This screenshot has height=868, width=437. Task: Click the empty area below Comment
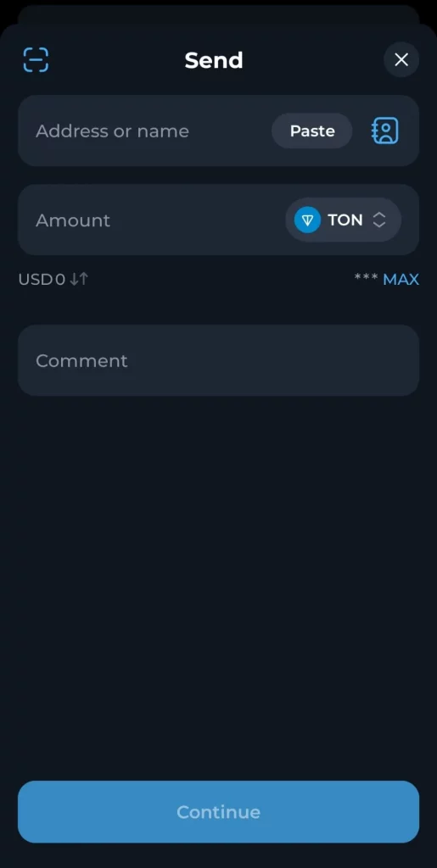[x=218, y=587]
